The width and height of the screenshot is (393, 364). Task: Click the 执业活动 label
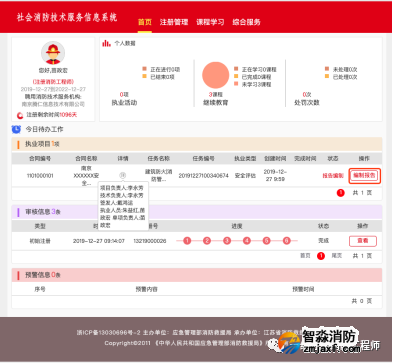coord(124,103)
